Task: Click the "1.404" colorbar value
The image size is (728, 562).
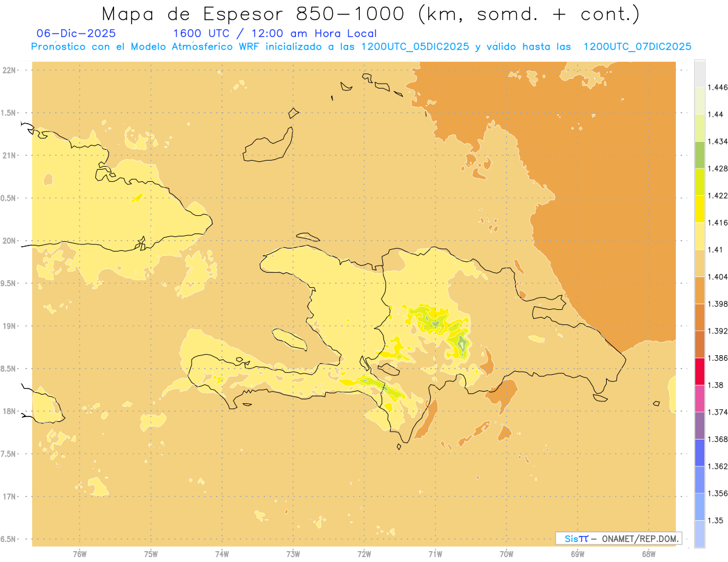Action: 718,276
